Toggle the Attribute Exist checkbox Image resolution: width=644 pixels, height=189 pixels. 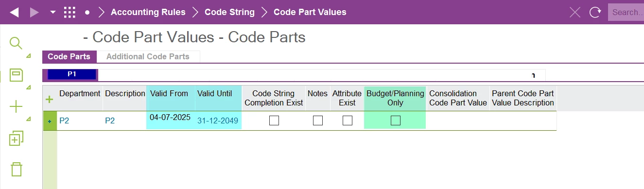click(348, 120)
